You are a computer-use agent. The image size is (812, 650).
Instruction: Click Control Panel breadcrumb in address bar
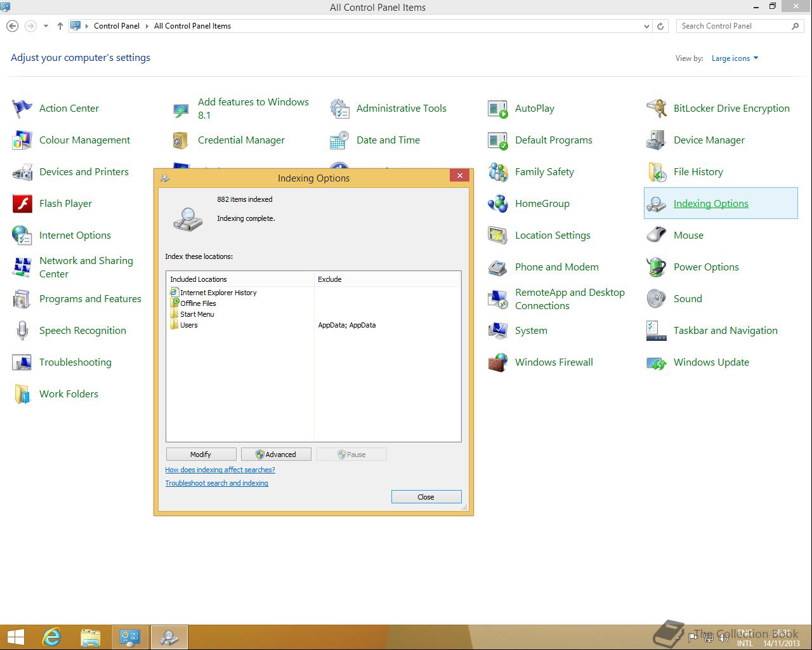pos(117,26)
